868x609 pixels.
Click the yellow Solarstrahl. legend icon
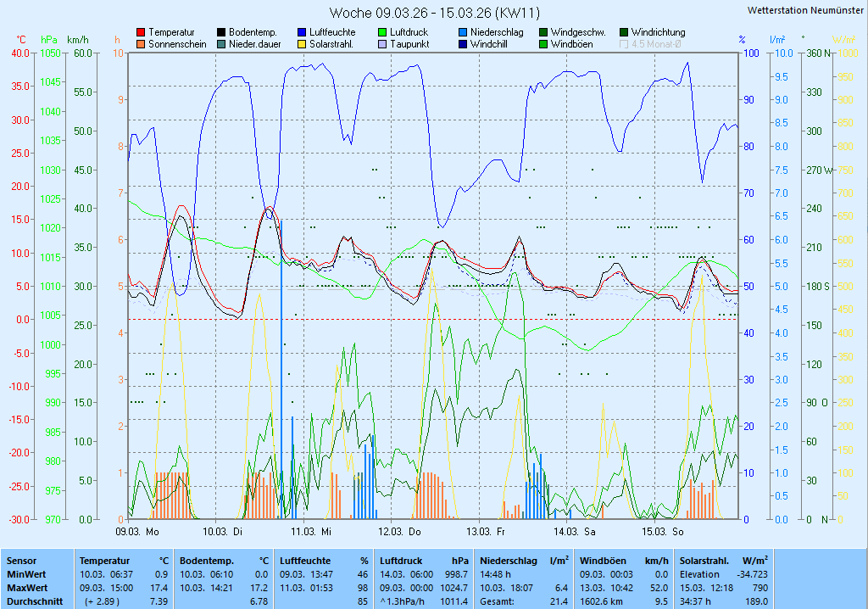click(x=302, y=44)
